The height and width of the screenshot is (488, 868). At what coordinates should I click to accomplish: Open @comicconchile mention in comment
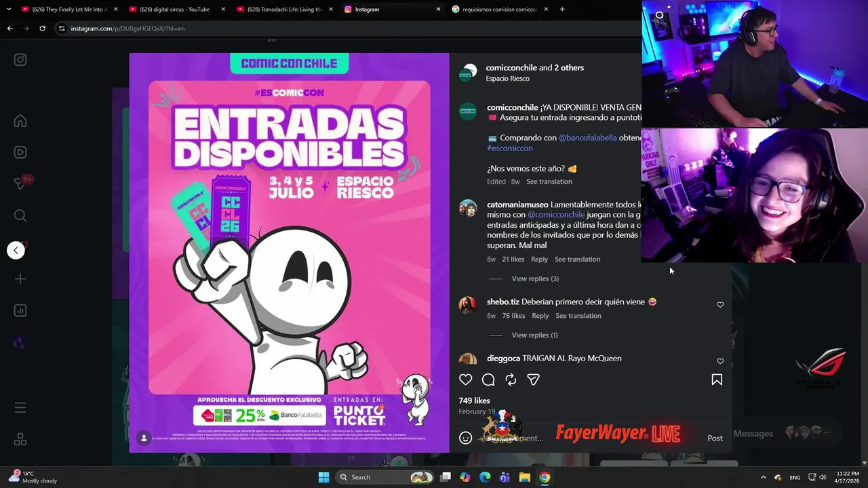(556, 215)
